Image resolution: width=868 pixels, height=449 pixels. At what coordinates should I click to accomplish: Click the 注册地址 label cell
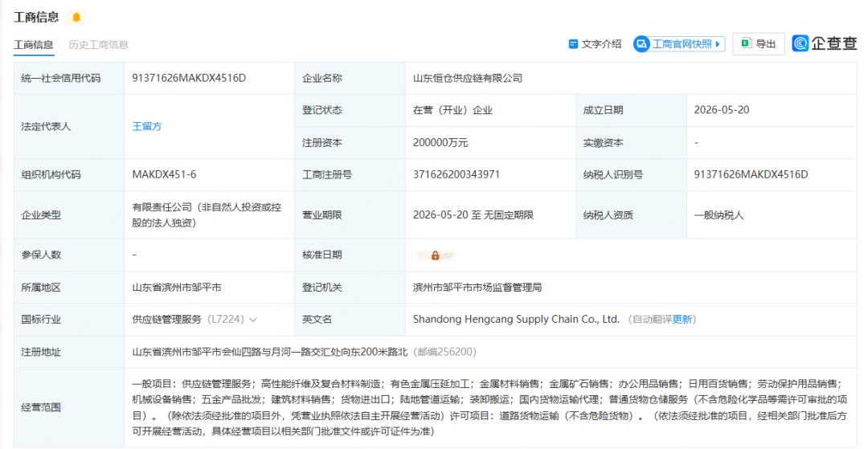(68, 352)
